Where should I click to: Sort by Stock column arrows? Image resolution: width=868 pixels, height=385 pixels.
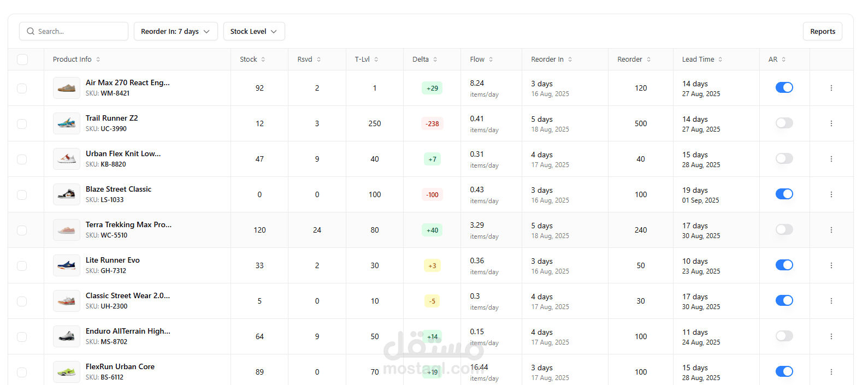[263, 60]
